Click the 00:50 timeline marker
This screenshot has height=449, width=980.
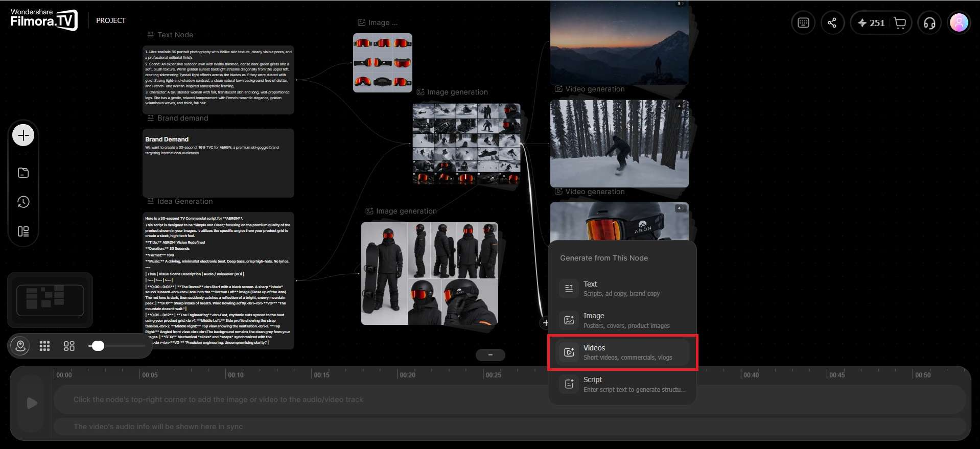[x=923, y=375]
